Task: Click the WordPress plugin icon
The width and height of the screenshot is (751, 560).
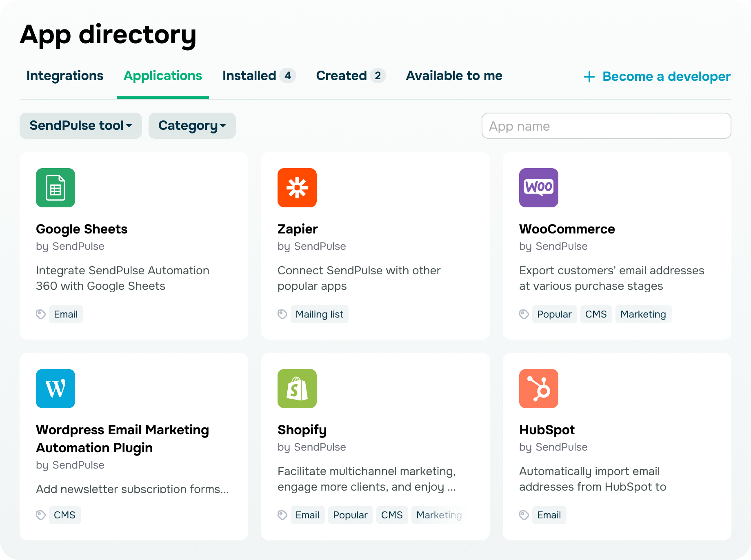Action: click(x=56, y=389)
